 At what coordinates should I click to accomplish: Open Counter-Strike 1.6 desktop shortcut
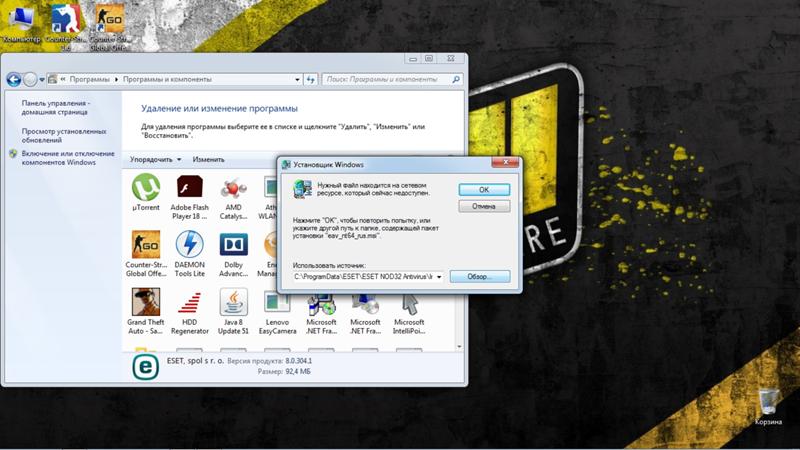coord(65,18)
